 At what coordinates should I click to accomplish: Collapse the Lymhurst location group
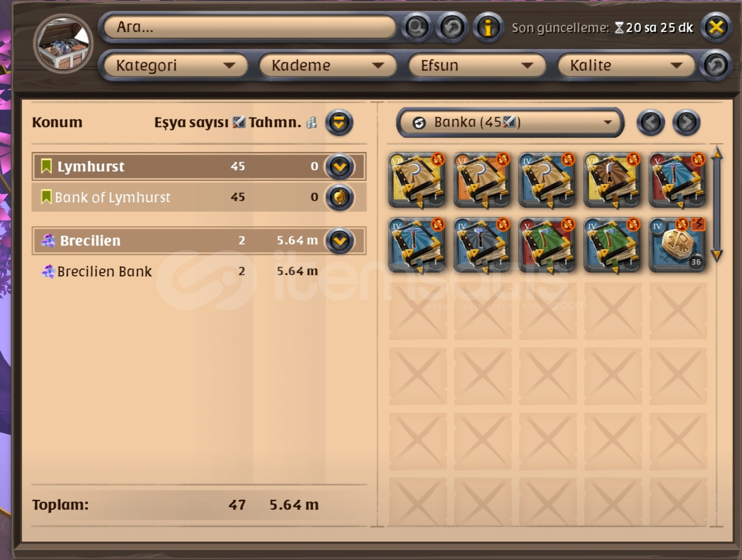tap(340, 167)
